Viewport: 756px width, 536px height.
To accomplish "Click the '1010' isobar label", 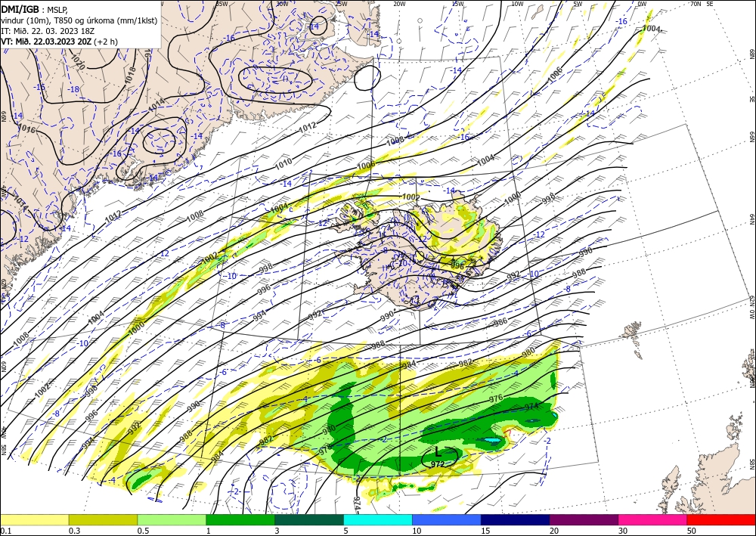I will [x=283, y=165].
